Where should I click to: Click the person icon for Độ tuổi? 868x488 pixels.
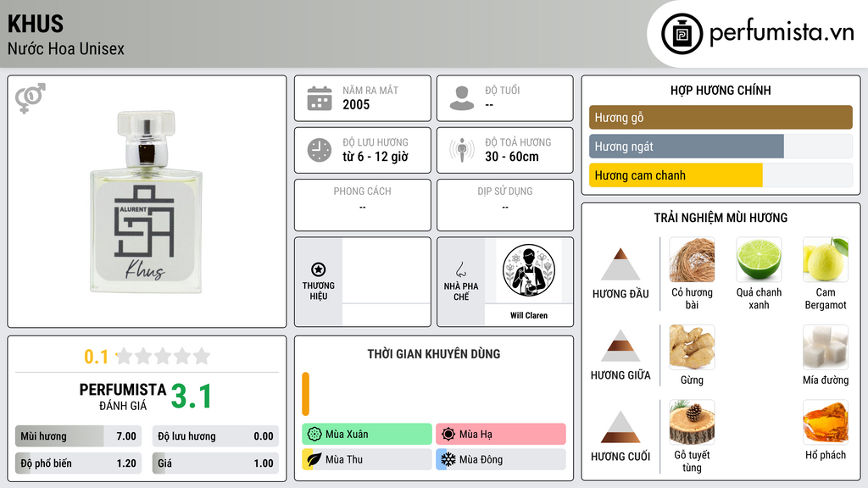pos(462,98)
